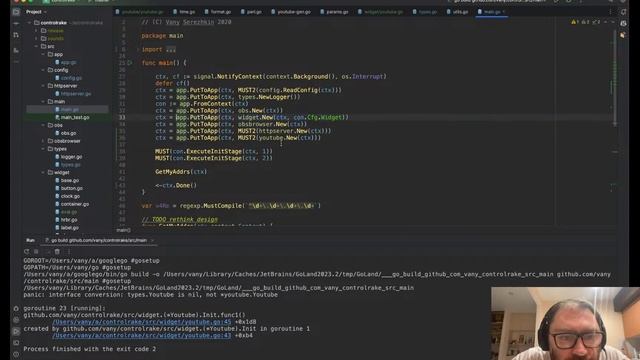Open the Project tool window icon
640x360 pixels.
click(x=16, y=12)
